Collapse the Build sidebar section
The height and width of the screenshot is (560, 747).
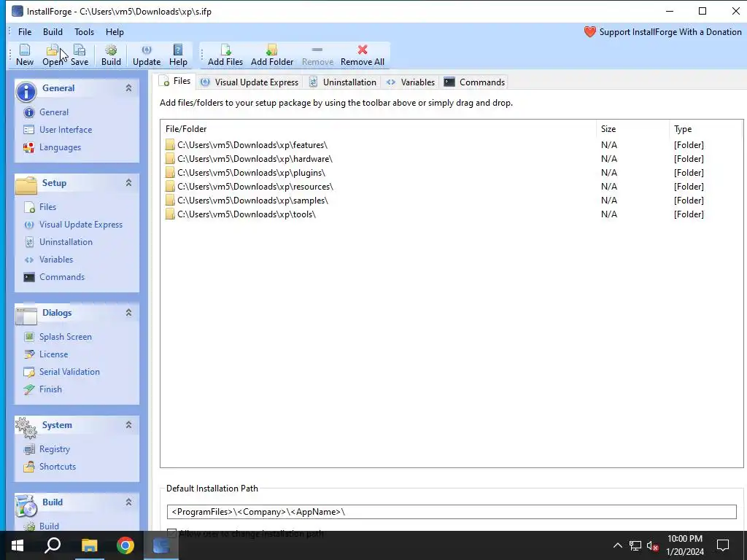click(x=128, y=502)
